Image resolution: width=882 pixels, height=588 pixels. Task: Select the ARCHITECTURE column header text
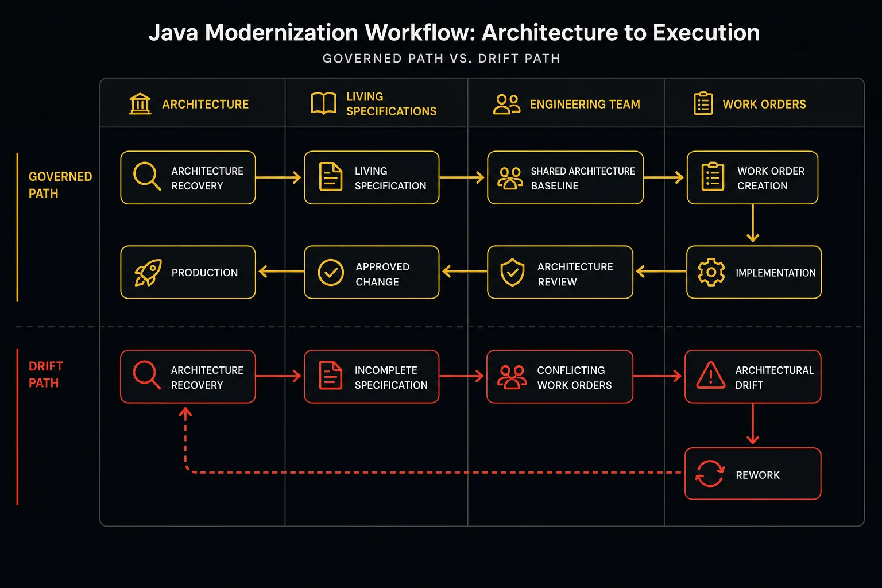pos(206,105)
